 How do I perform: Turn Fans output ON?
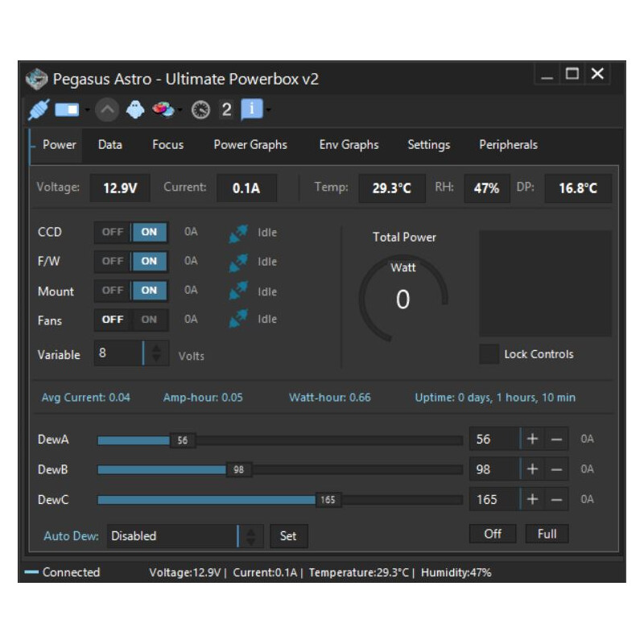pyautogui.click(x=149, y=320)
